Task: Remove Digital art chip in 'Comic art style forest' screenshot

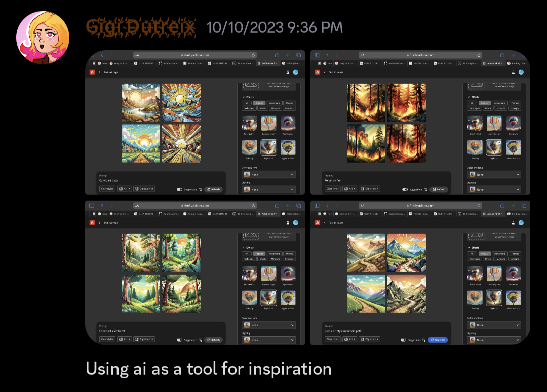Action: [152, 339]
